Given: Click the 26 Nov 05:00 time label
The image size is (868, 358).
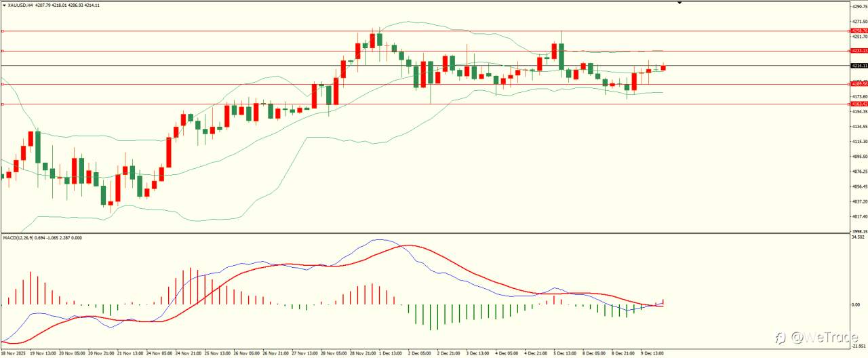Looking at the screenshot, I should [x=246, y=353].
